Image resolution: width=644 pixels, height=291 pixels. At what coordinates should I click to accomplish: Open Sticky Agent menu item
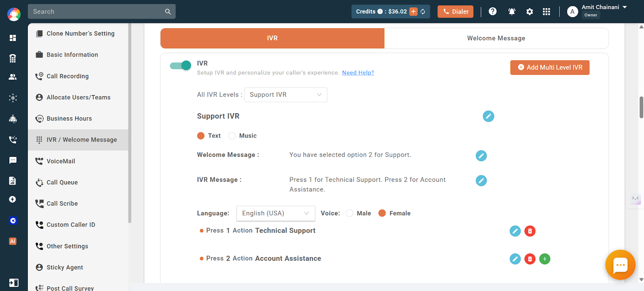coord(78,267)
